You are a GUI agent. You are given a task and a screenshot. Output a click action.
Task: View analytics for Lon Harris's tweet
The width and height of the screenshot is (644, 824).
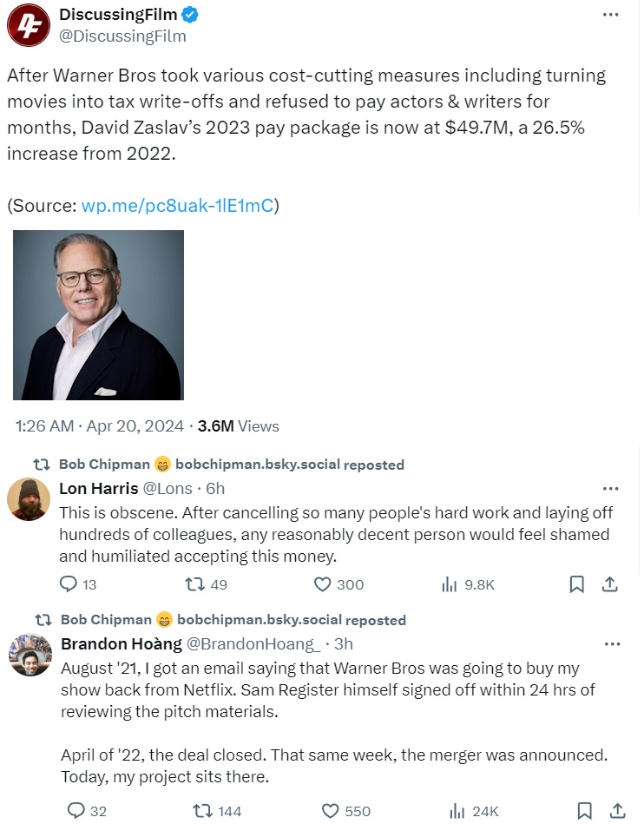[449, 584]
